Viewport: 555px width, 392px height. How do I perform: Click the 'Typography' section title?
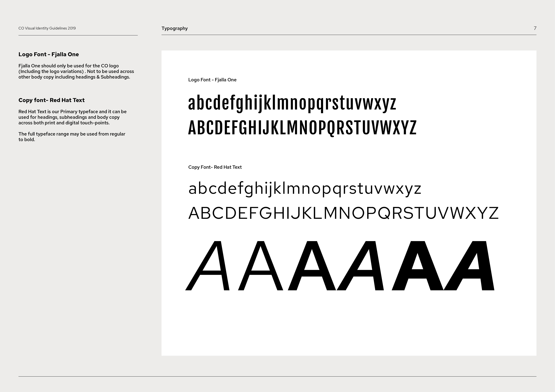[x=175, y=28]
